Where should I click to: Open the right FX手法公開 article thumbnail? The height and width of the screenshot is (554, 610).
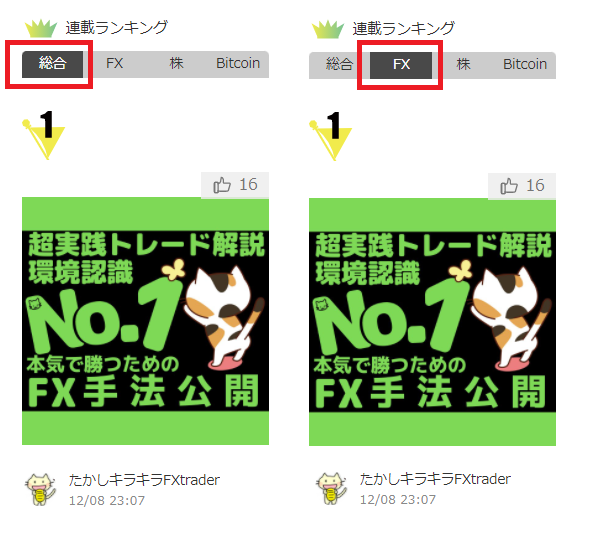[x=432, y=322]
